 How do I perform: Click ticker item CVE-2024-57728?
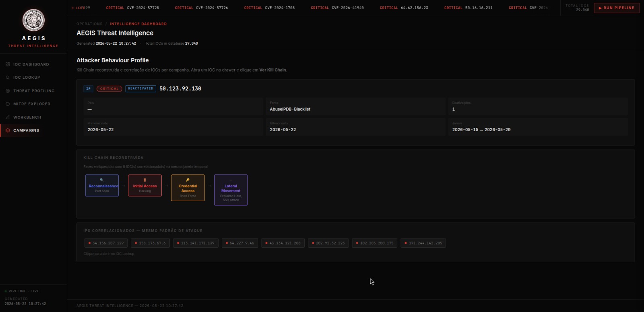tap(132, 8)
